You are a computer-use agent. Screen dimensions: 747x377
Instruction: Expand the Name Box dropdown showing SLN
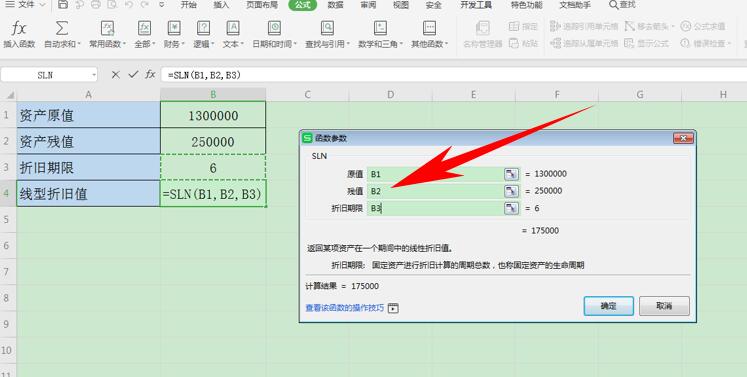coord(93,75)
